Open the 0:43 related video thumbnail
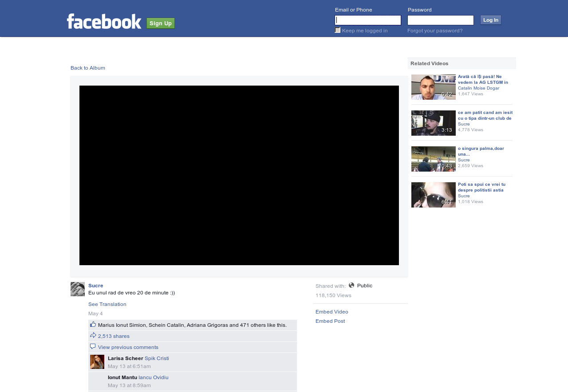 [434, 159]
